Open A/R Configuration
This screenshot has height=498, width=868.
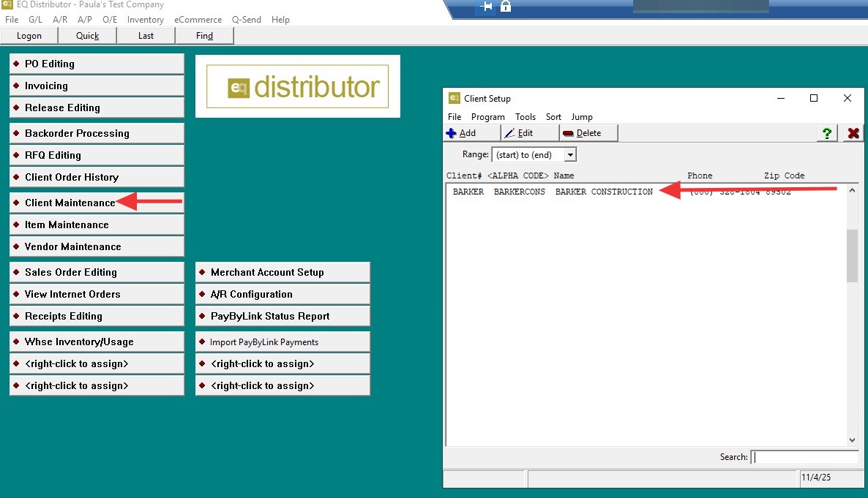click(283, 294)
